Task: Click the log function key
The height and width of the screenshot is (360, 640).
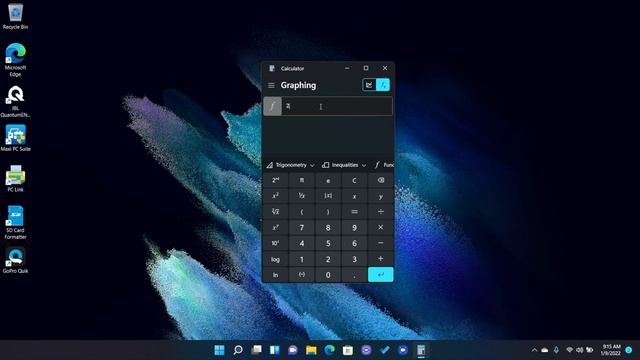Action: (276, 259)
